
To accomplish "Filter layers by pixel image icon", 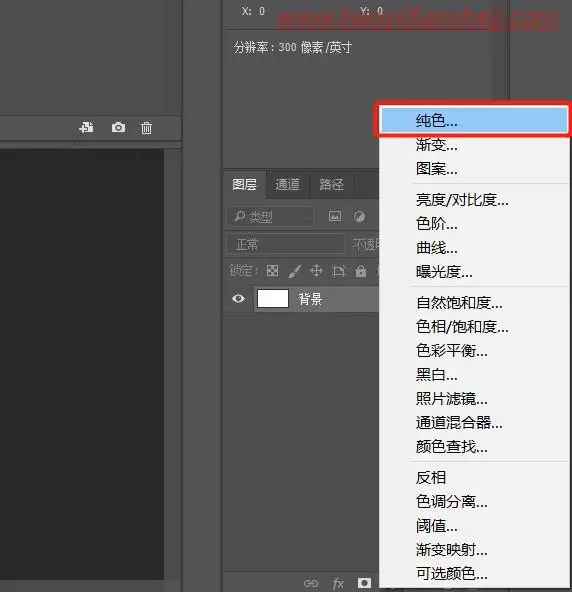I will pos(335,216).
